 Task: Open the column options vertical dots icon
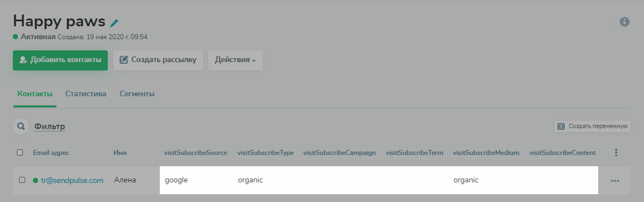click(x=616, y=153)
